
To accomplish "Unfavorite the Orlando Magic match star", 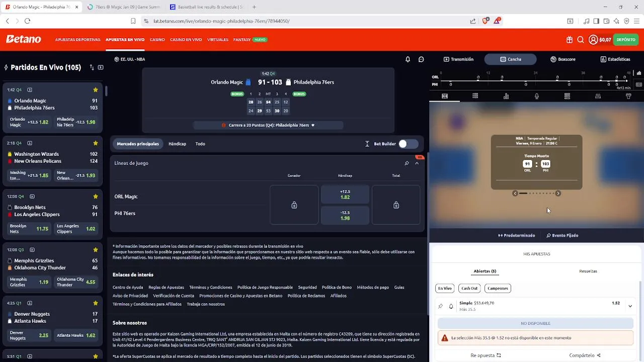I will pyautogui.click(x=96, y=90).
